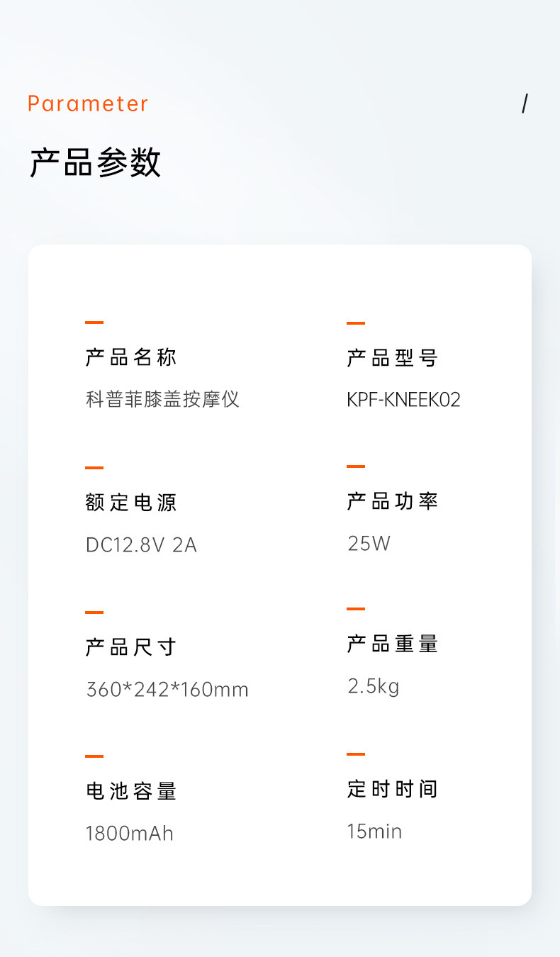The image size is (560, 957).
Task: Click the 25W power value
Action: (369, 544)
